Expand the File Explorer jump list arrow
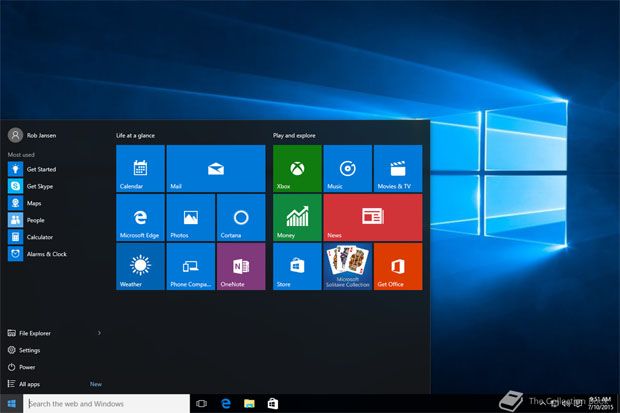 pos(99,333)
